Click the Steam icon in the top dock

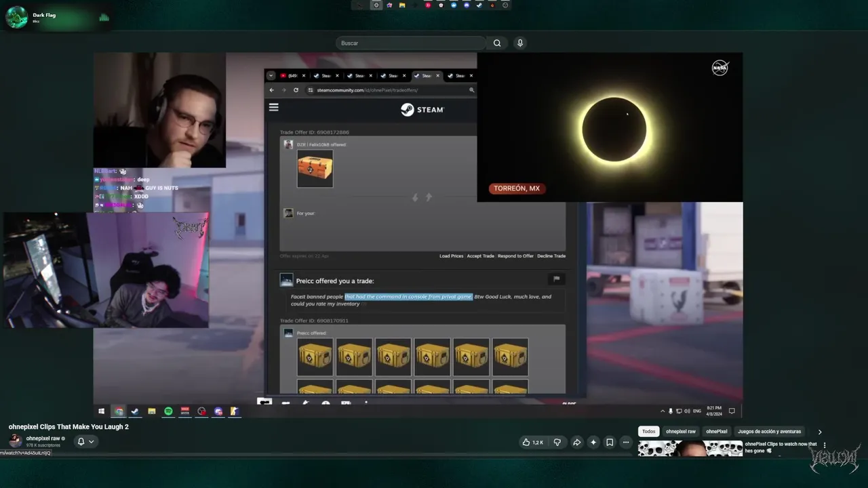pyautogui.click(x=479, y=5)
